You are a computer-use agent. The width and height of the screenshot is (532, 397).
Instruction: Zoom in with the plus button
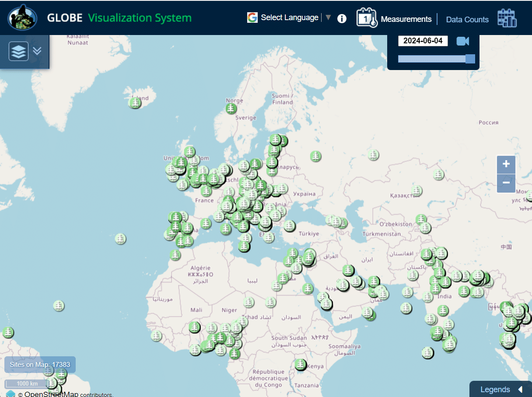tap(506, 165)
